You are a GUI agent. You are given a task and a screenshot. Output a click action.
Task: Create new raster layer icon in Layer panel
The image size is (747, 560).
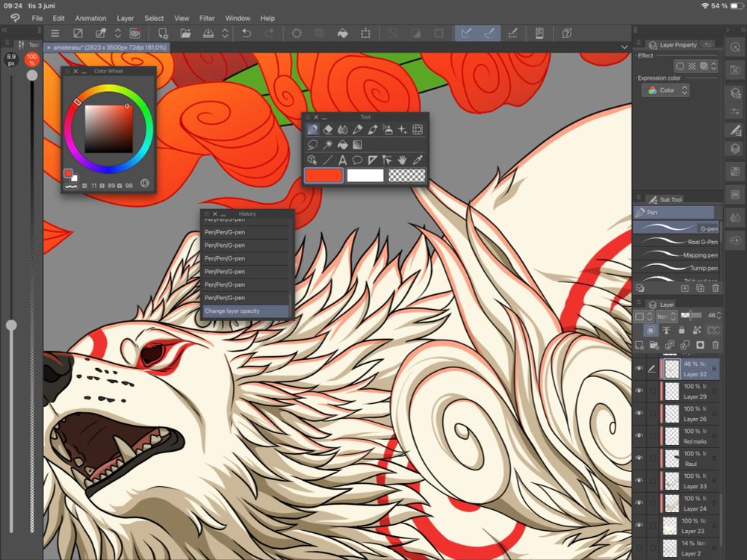click(639, 345)
